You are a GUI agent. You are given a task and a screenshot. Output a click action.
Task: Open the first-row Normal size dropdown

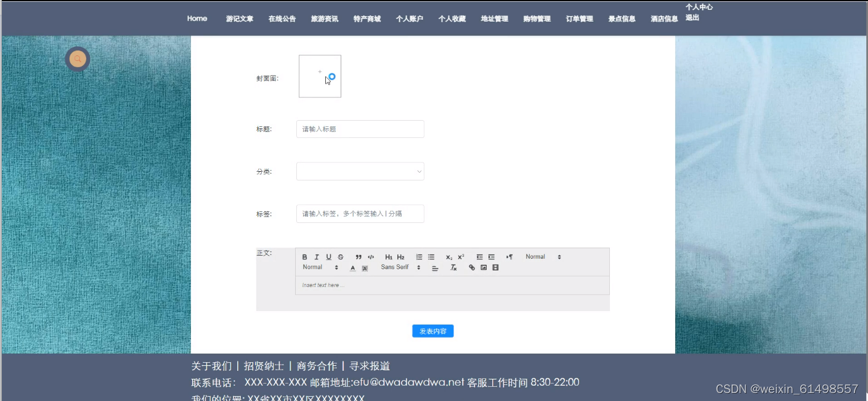click(x=543, y=257)
